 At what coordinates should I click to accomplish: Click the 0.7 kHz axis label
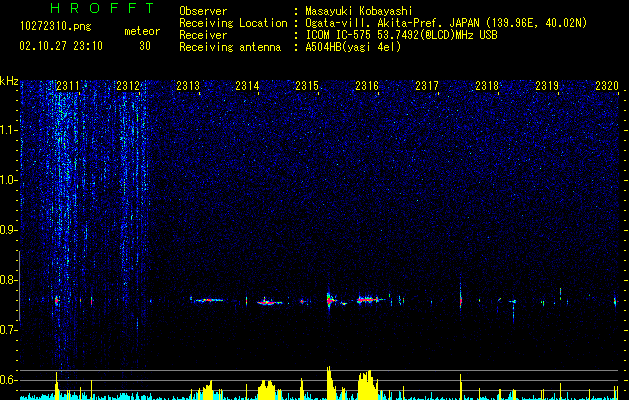coord(8,330)
